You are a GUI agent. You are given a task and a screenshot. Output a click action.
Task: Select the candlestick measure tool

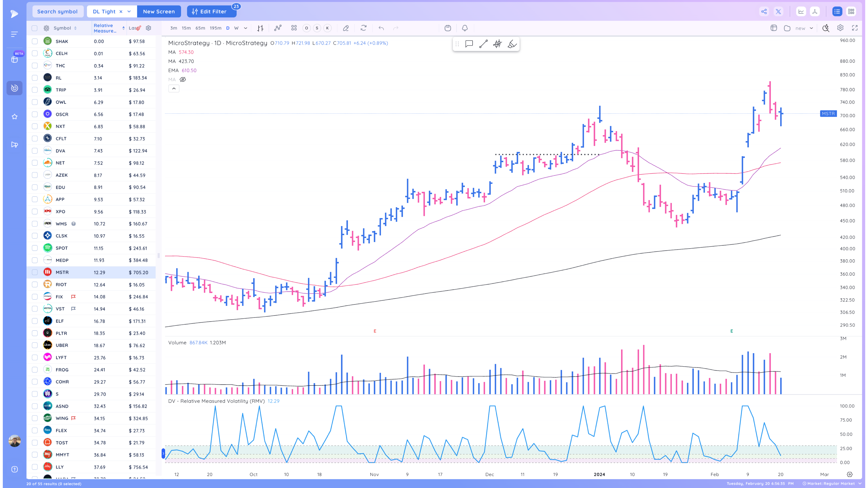pos(497,44)
